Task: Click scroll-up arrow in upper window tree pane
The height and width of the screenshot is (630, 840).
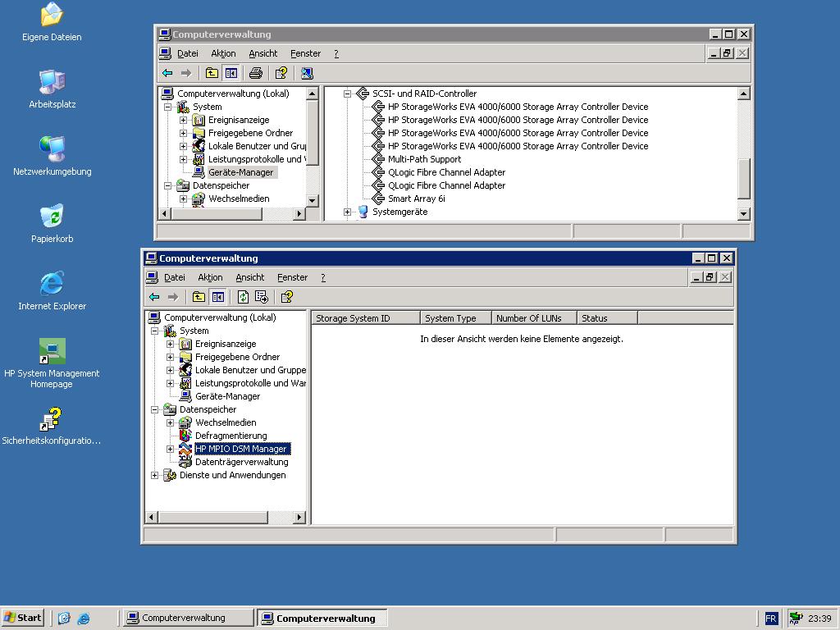Action: (x=313, y=94)
